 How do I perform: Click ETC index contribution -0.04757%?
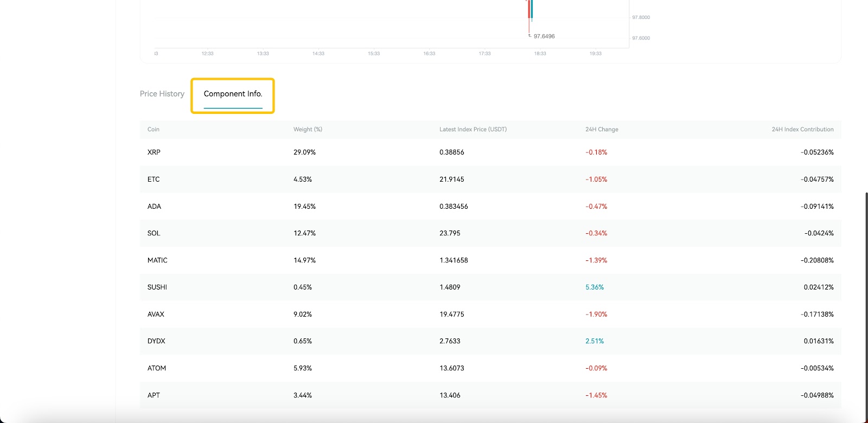tap(817, 180)
